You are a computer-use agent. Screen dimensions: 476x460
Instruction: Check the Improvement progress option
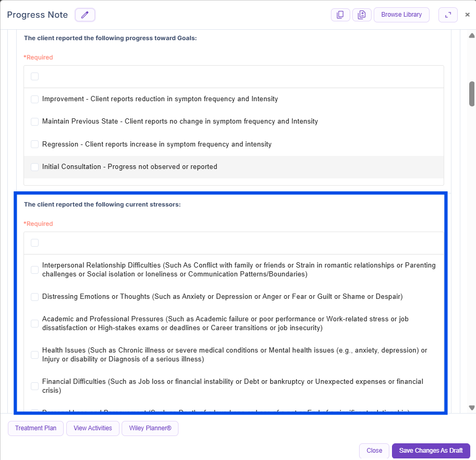tap(34, 99)
